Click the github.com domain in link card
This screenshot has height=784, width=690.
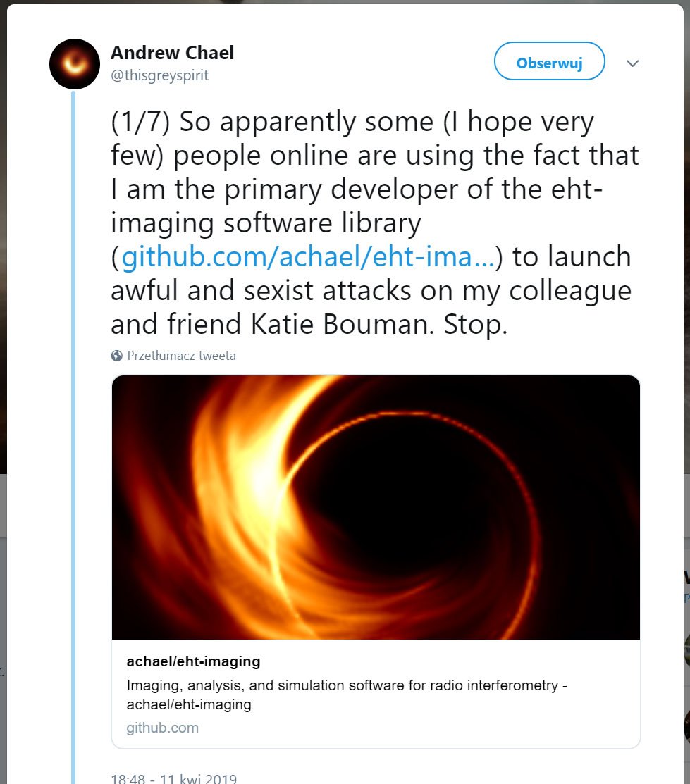(x=162, y=728)
